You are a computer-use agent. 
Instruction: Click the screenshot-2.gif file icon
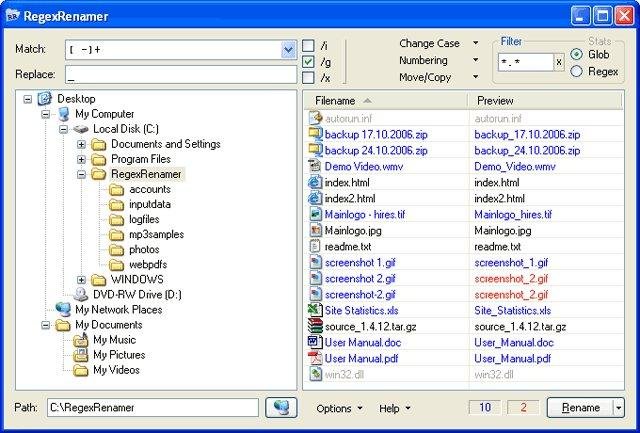pyautogui.click(x=316, y=294)
